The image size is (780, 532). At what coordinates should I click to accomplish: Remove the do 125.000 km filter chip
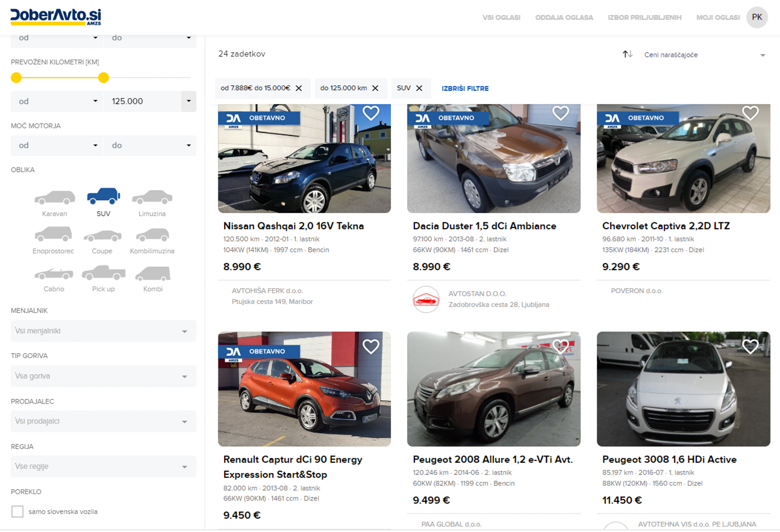coord(375,88)
